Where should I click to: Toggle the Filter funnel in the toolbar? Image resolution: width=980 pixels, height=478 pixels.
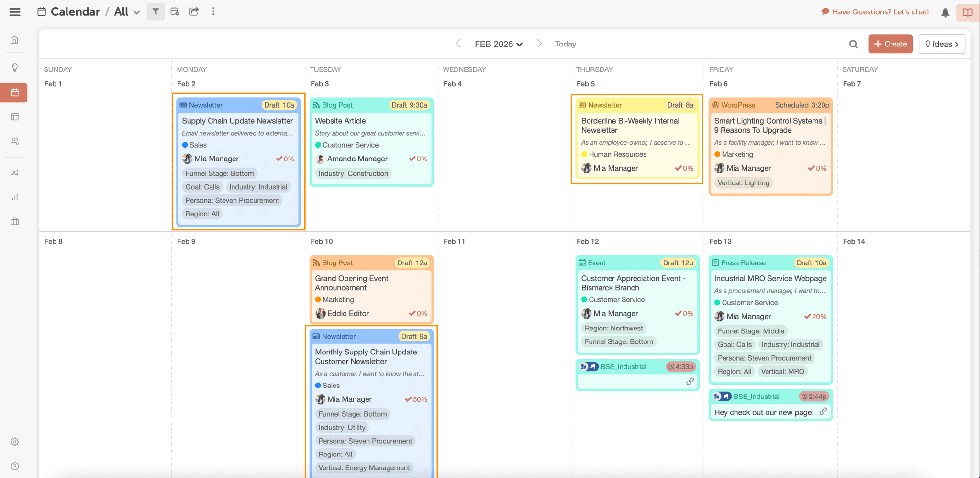[156, 11]
